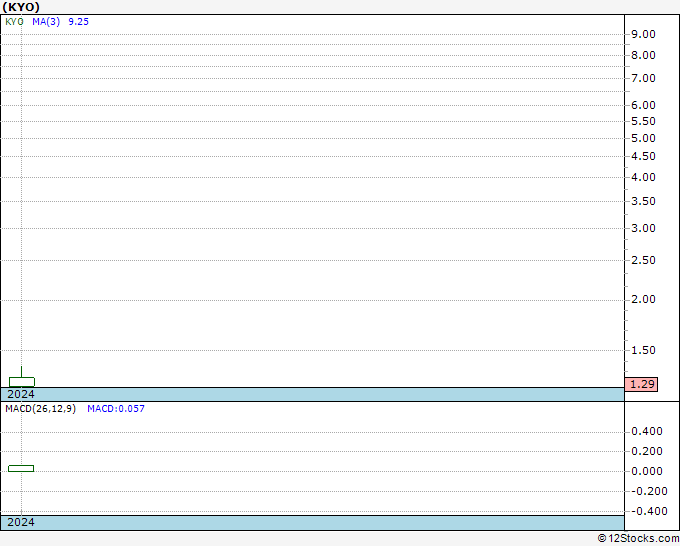This screenshot has width=680, height=546.
Task: Click the KYO ticker legend label
Action: pyautogui.click(x=14, y=22)
